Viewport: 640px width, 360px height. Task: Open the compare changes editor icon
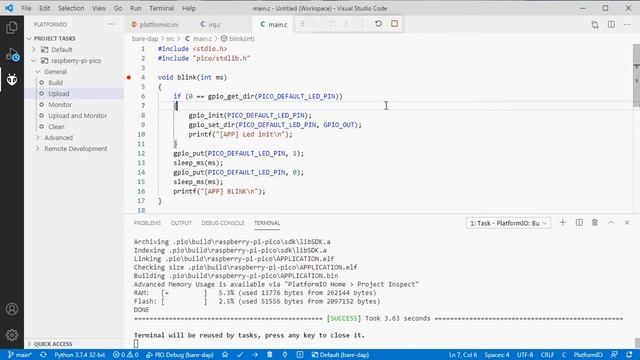[595, 24]
